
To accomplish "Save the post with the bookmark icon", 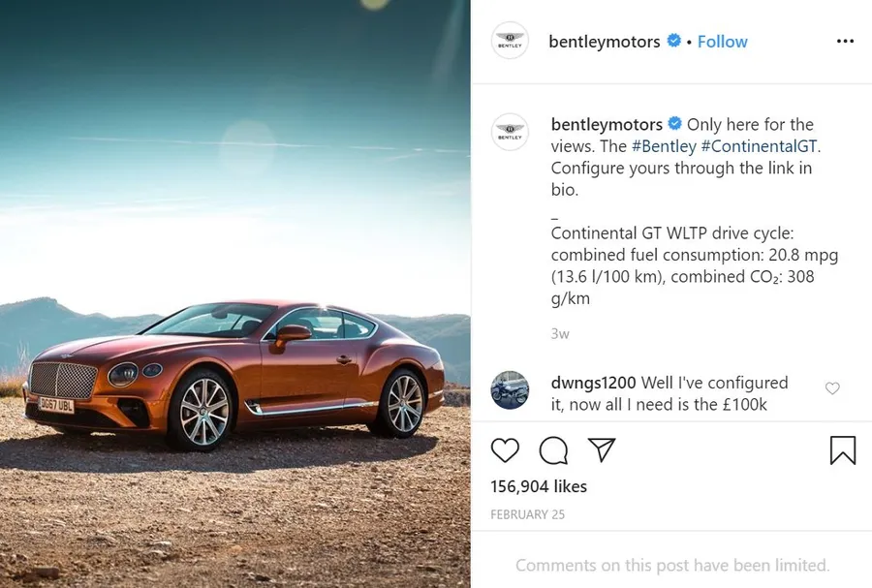I will coord(843,450).
